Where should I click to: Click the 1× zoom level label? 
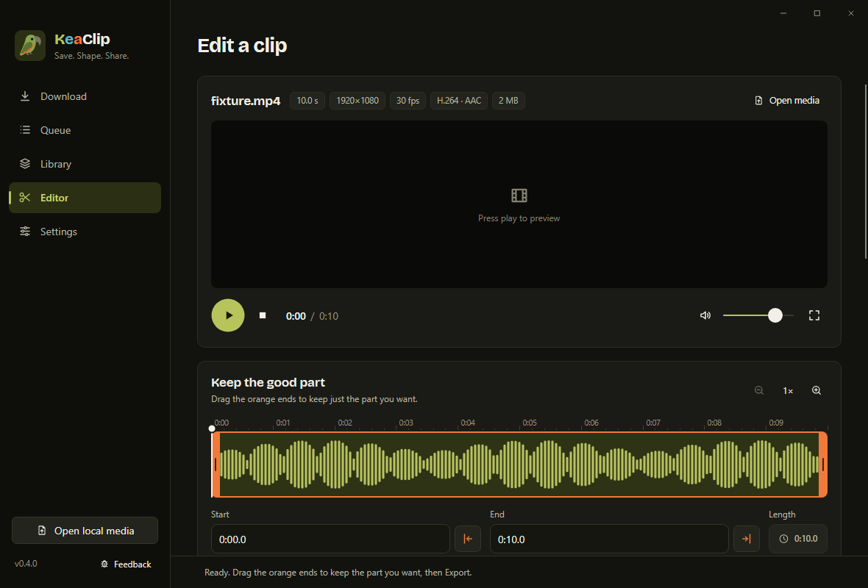click(788, 391)
